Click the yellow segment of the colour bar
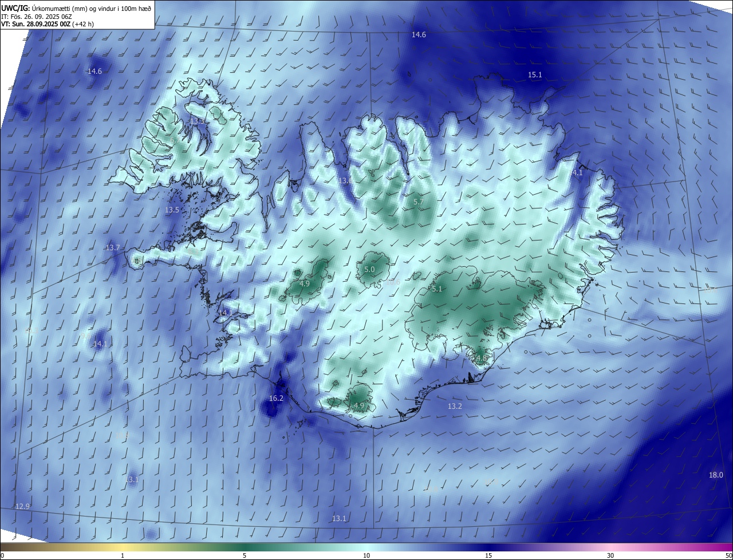Viewport: 733px width, 560px height. point(123,547)
